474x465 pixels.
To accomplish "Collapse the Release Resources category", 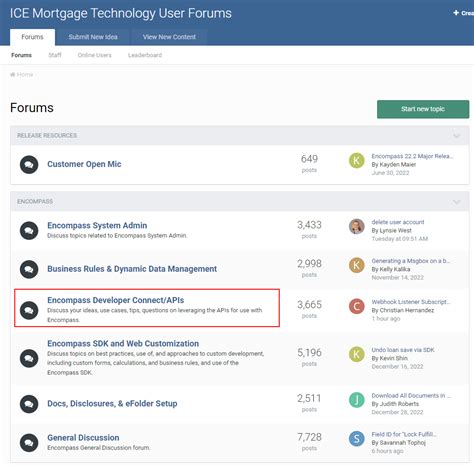I will tap(457, 136).
